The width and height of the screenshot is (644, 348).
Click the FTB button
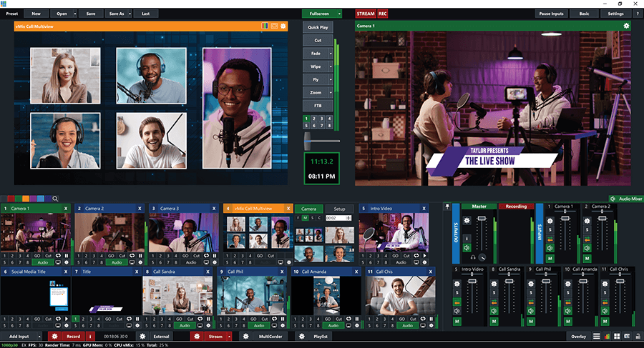pos(317,105)
